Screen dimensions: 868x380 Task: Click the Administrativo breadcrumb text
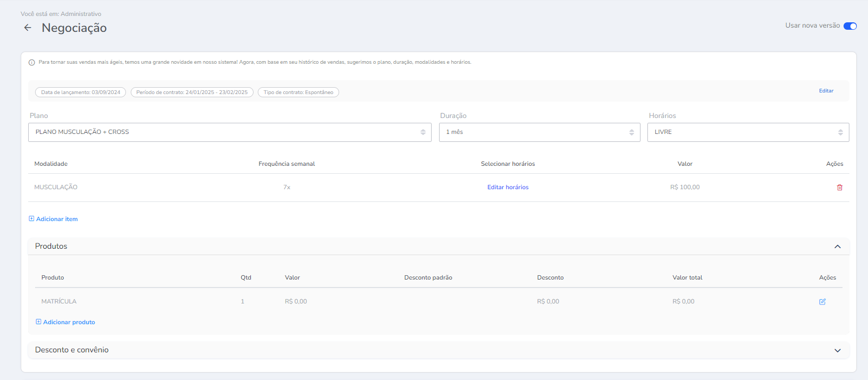point(81,14)
